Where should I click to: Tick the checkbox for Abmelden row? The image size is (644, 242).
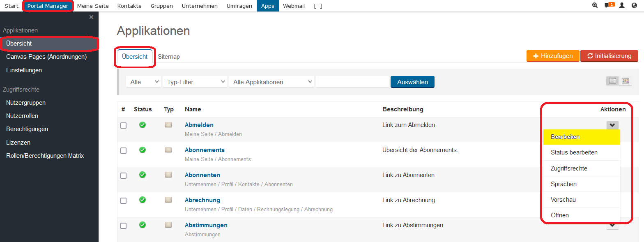(123, 126)
